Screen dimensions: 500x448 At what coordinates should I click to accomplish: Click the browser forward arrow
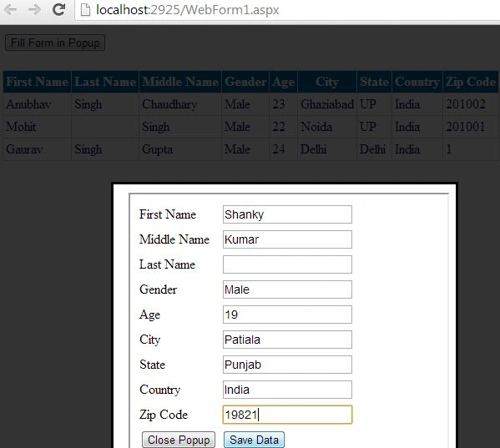click(x=34, y=9)
